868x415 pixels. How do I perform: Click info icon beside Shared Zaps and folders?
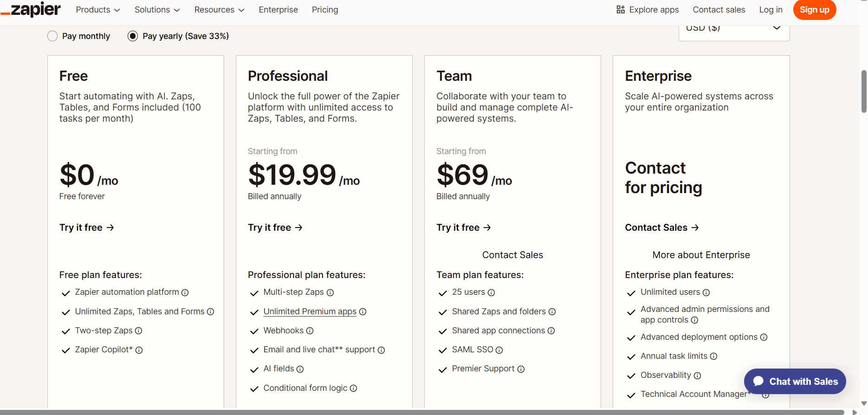pyautogui.click(x=552, y=311)
